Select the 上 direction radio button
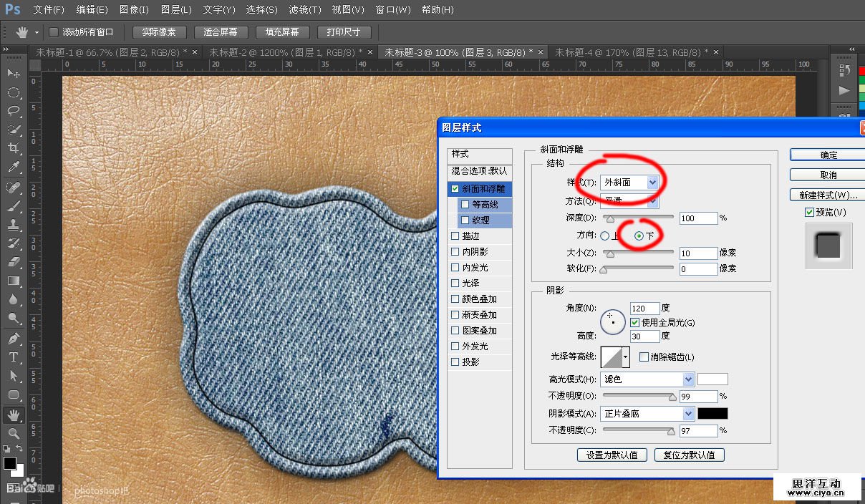The height and width of the screenshot is (504, 865). tap(605, 236)
